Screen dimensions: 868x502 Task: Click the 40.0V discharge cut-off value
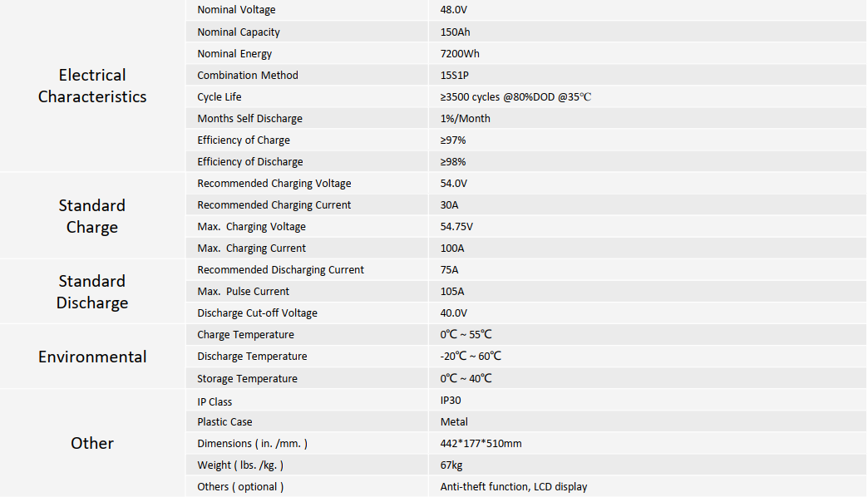(x=454, y=313)
